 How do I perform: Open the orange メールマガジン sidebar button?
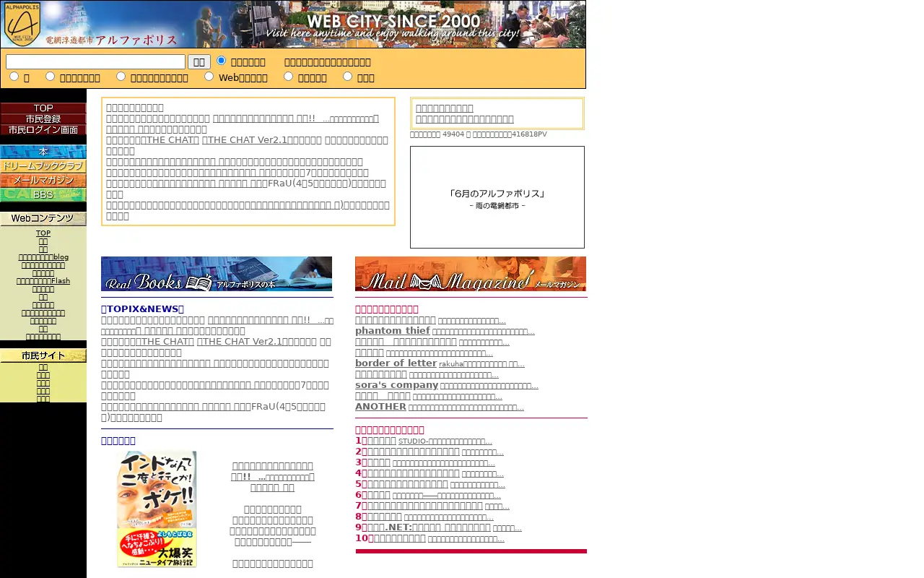click(x=43, y=181)
